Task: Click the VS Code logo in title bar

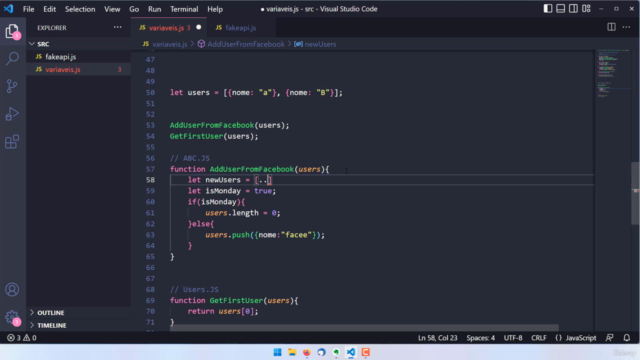Action: [9, 9]
